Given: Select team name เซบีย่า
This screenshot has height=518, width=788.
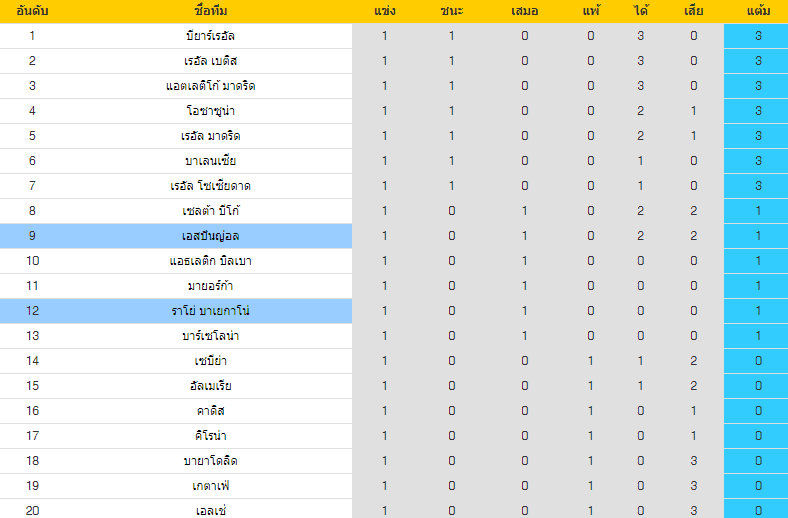Looking at the screenshot, I should 211,361.
